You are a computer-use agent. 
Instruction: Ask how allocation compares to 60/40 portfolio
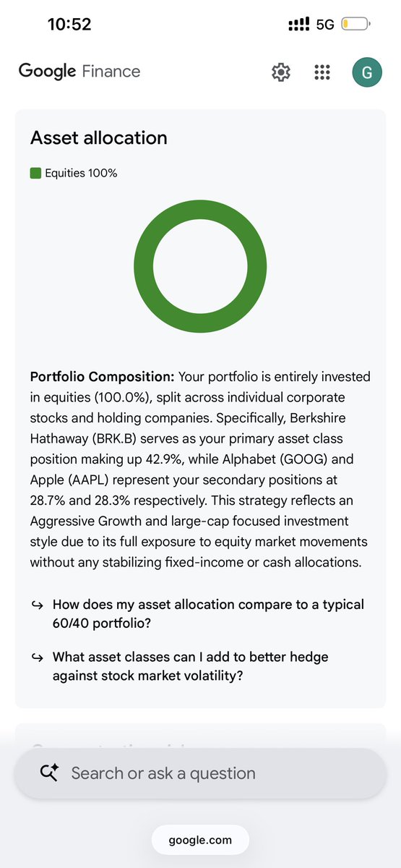coord(208,613)
